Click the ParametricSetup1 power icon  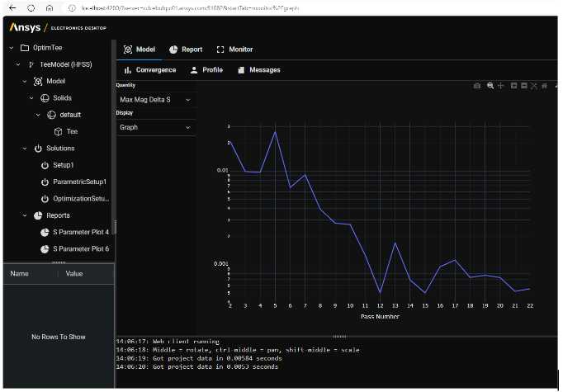click(45, 182)
